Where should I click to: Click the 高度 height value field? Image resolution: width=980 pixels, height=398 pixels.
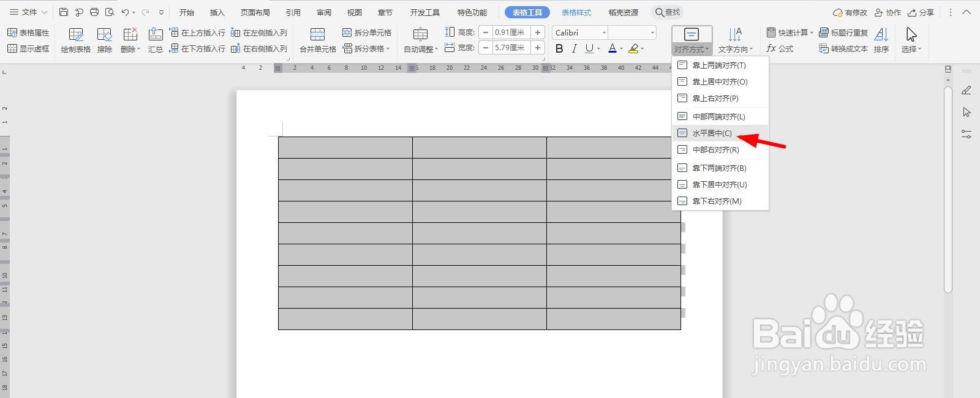[511, 32]
